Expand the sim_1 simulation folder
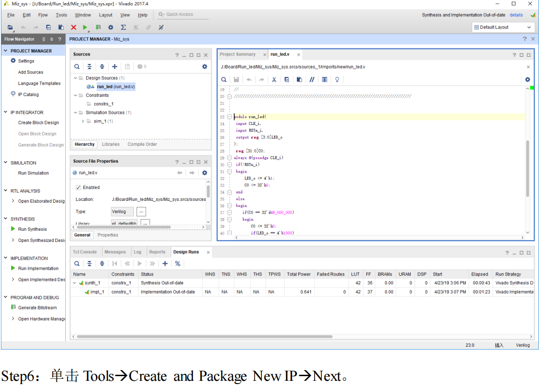The height and width of the screenshot is (392, 543). click(83, 121)
